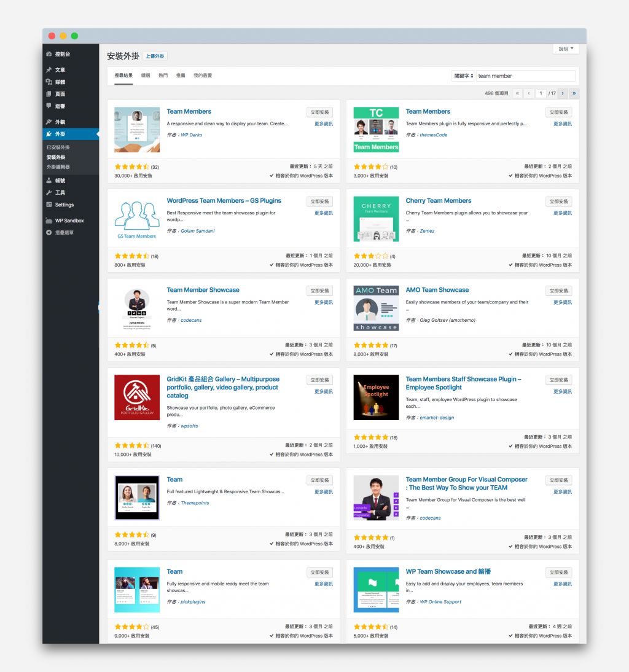Install Team Members by themesCode
Image resolution: width=629 pixels, height=672 pixels.
559,112
